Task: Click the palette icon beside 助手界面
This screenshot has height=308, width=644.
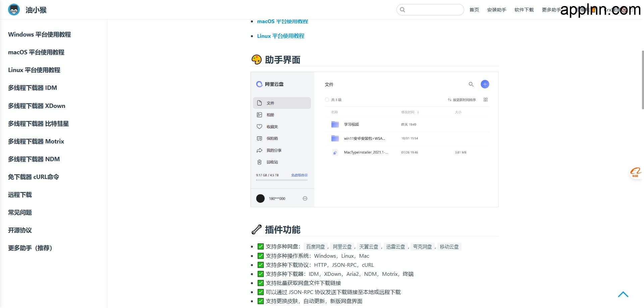Action: [x=257, y=60]
